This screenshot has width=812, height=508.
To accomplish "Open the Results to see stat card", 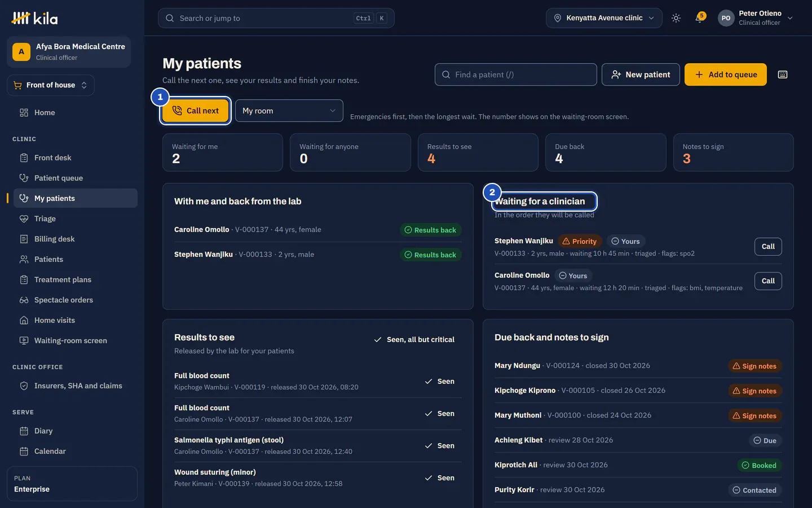I will click(478, 152).
